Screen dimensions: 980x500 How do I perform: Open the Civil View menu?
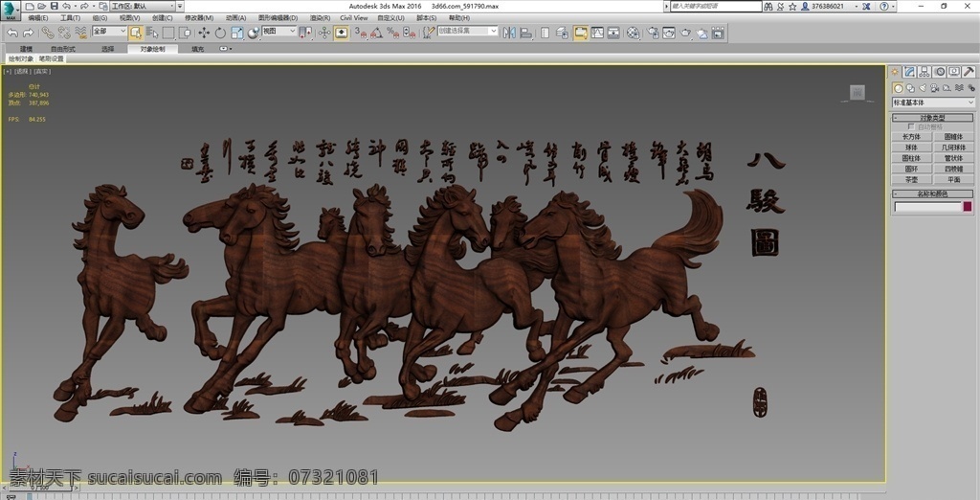354,18
